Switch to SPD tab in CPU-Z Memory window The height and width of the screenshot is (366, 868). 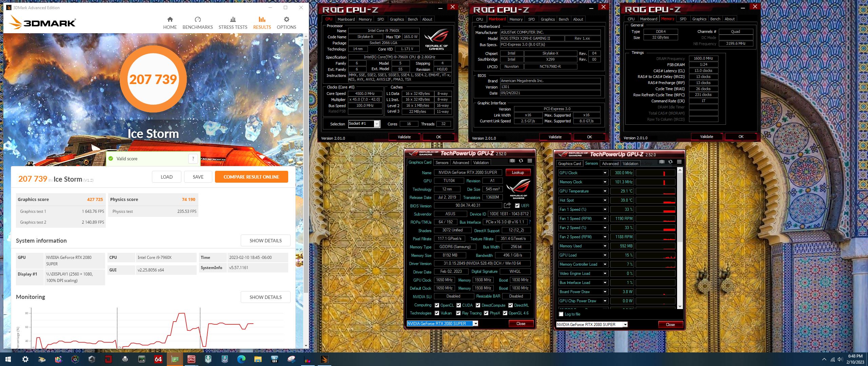(683, 19)
